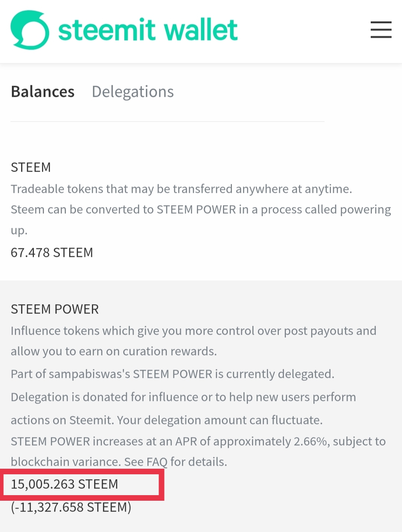Select the STEEM section heading
This screenshot has height=532, width=402.
point(31,168)
